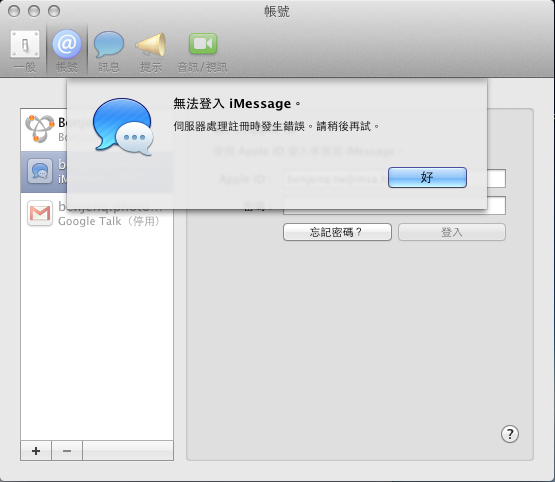The height and width of the screenshot is (482, 555).
Task: Click the iMessage account bubble icon
Action: 40,171
